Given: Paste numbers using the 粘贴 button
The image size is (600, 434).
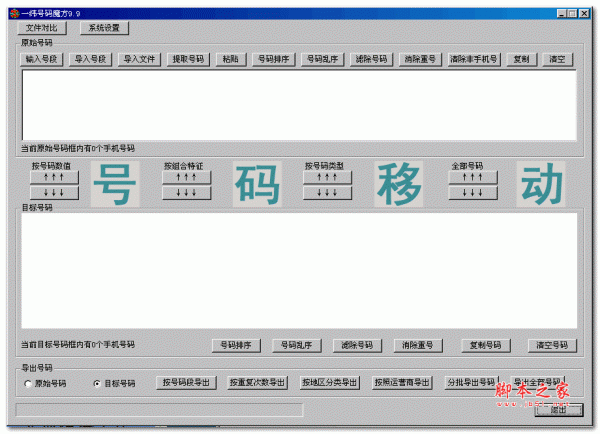Looking at the screenshot, I should pyautogui.click(x=231, y=59).
